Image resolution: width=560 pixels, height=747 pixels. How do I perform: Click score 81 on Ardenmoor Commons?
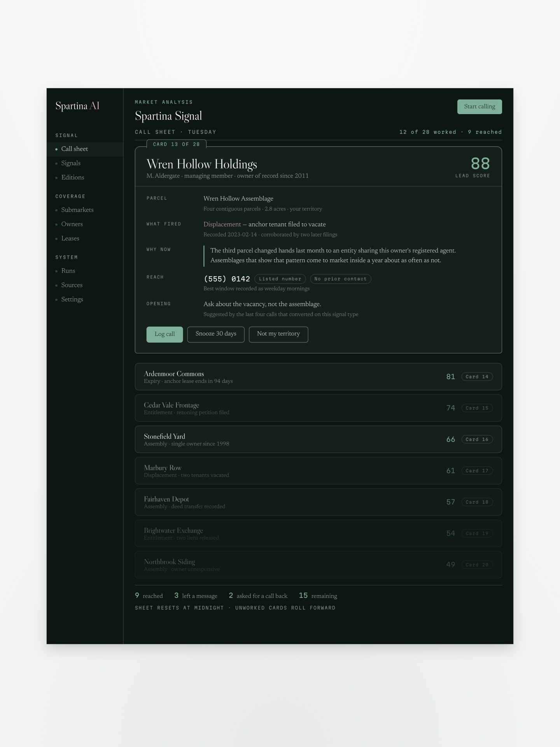[x=451, y=377]
